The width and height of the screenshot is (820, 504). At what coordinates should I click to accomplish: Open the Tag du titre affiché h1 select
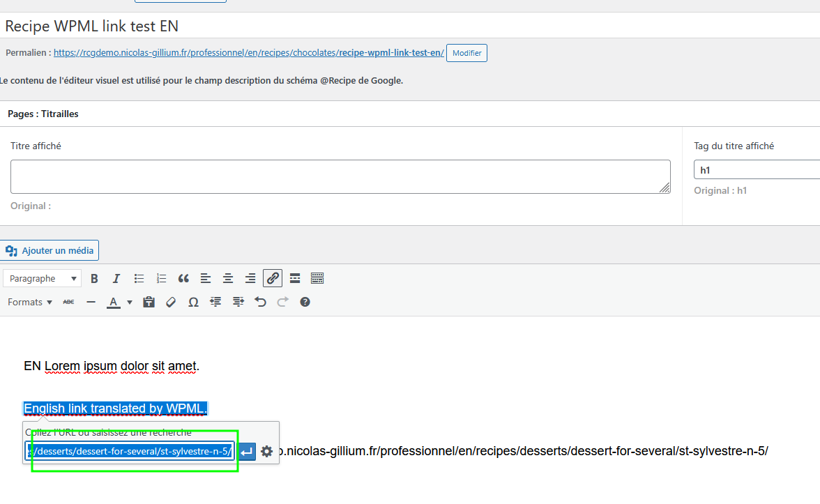[757, 170]
